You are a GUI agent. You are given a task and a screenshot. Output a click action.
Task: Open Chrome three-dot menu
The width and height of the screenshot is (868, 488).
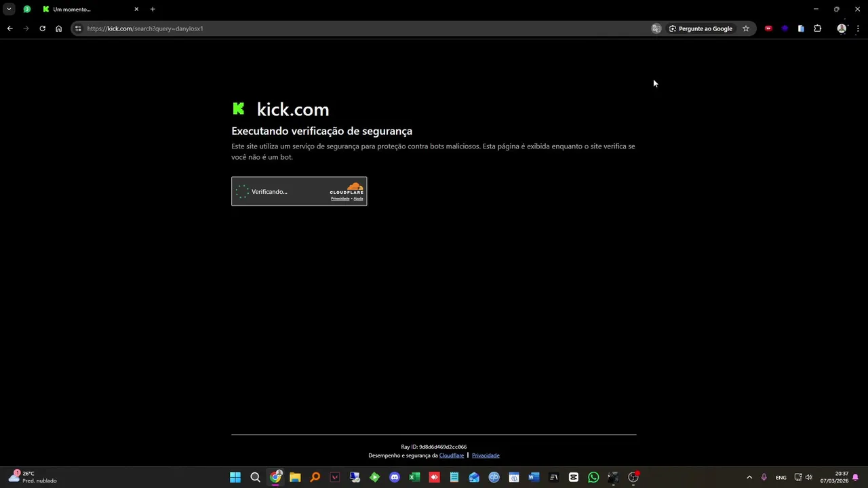tap(858, 28)
